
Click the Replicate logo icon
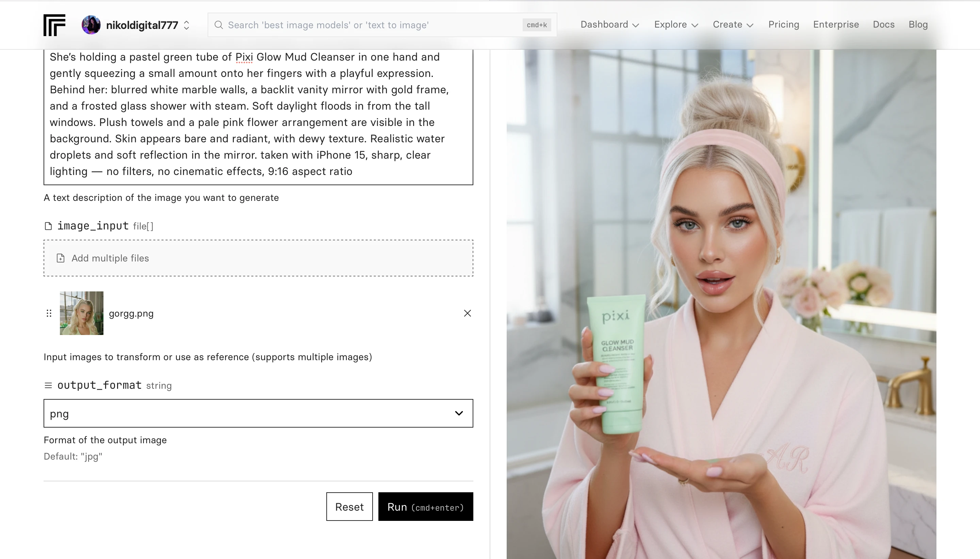(x=54, y=25)
